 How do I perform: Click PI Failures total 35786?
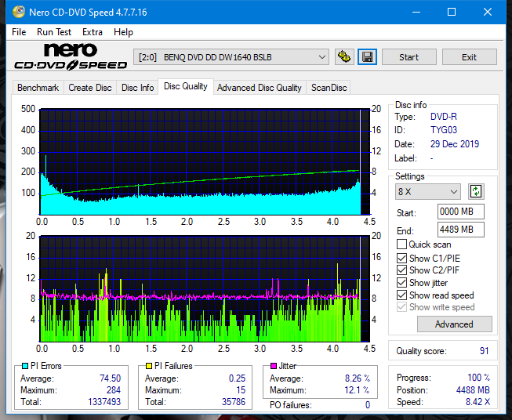(234, 402)
